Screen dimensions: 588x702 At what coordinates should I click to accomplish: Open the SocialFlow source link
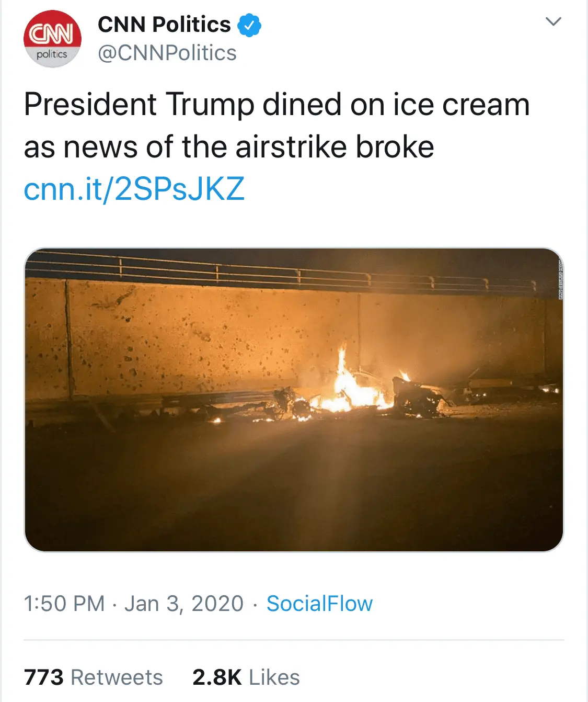click(x=319, y=604)
